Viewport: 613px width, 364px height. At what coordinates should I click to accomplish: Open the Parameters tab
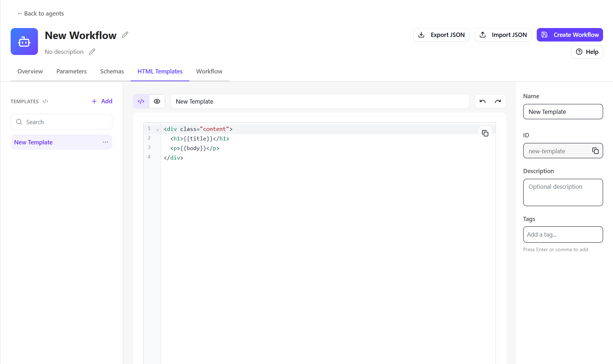click(x=71, y=71)
